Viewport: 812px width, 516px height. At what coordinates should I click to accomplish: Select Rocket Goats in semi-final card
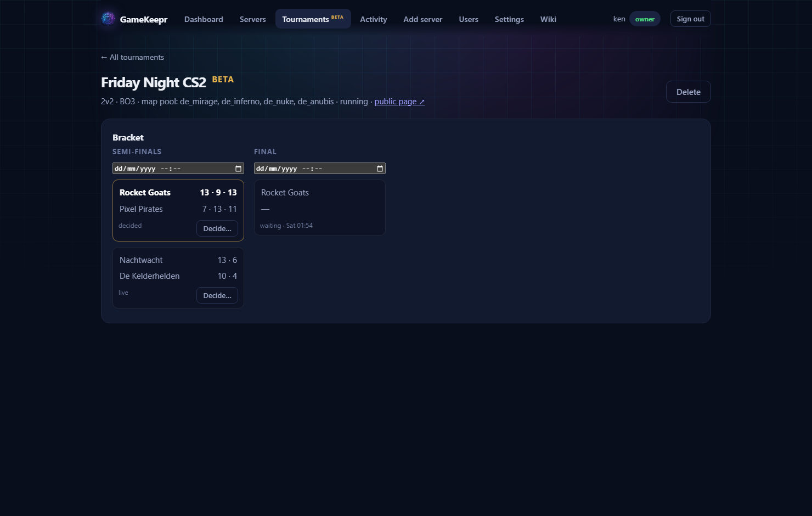[x=145, y=193]
